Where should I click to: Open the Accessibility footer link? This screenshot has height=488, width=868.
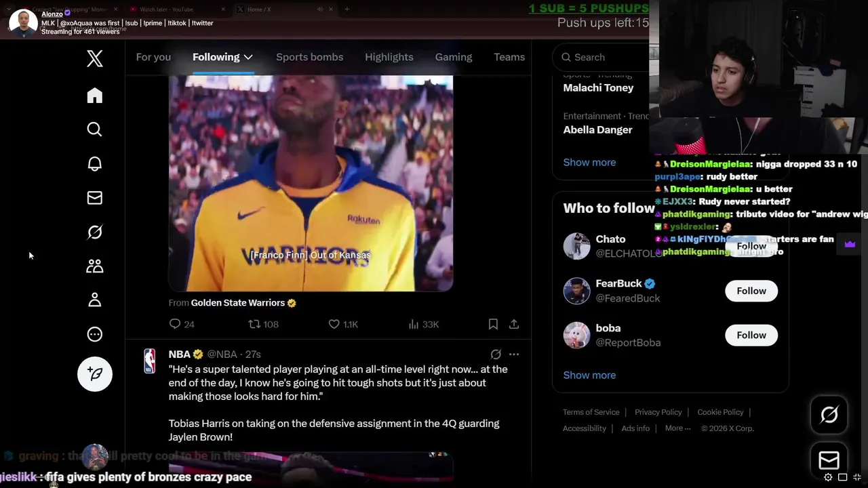[x=584, y=428]
